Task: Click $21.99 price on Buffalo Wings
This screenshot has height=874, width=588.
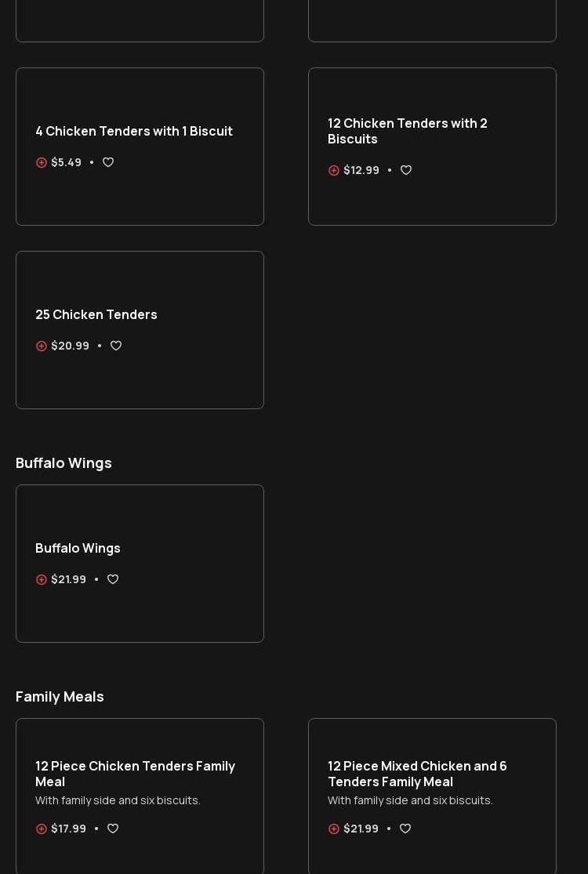Action: [68, 579]
